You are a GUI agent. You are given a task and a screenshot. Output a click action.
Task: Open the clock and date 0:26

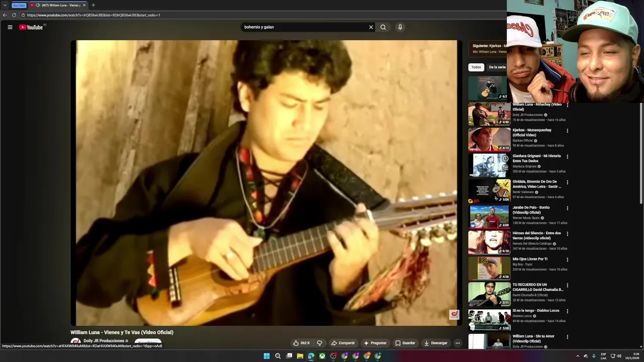[x=632, y=356]
